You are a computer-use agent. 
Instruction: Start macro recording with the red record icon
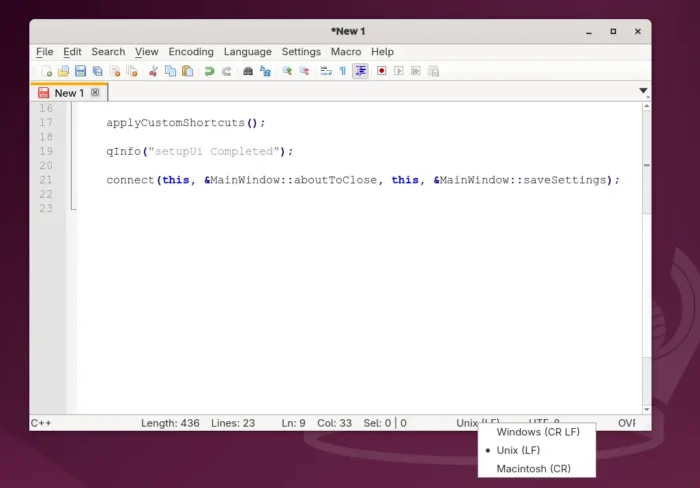tap(381, 71)
